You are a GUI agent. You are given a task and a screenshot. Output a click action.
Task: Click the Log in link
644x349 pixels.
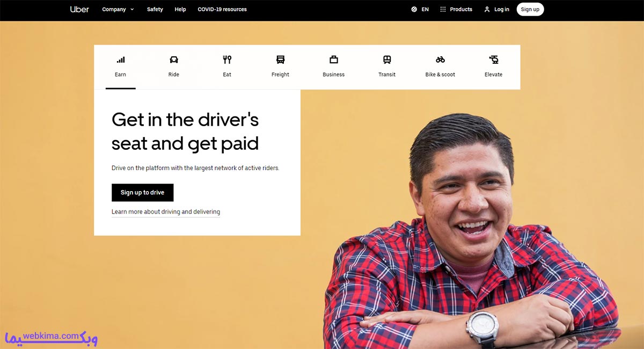[x=502, y=10]
